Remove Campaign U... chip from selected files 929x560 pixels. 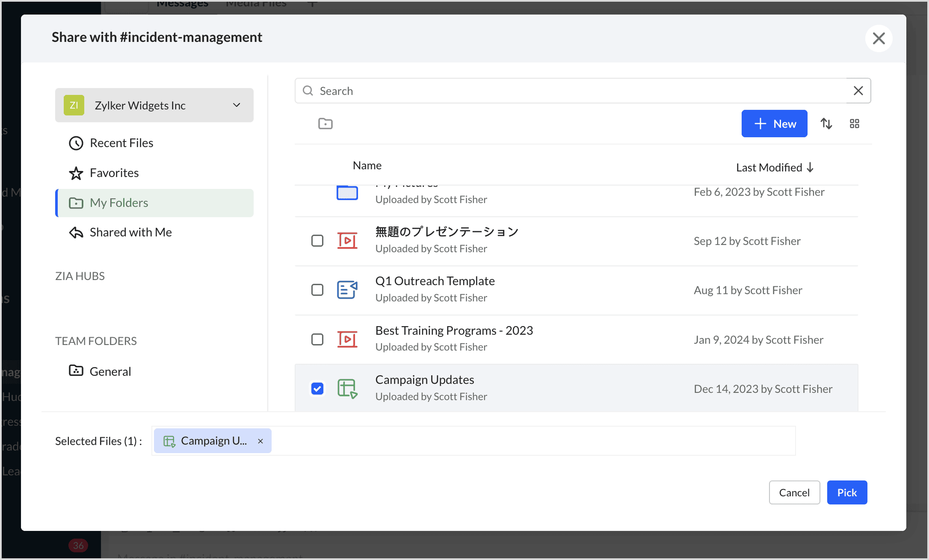point(260,441)
